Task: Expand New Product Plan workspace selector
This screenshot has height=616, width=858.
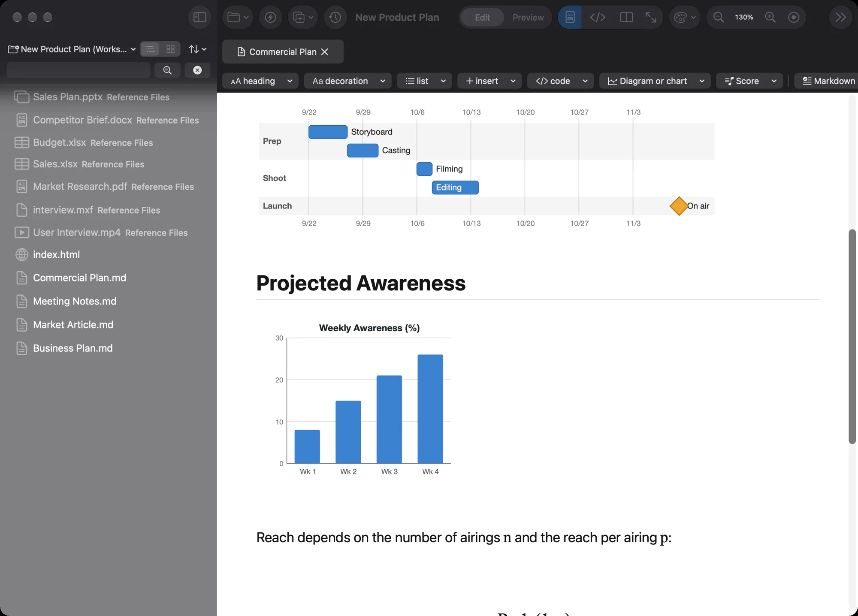Action: tap(72, 49)
